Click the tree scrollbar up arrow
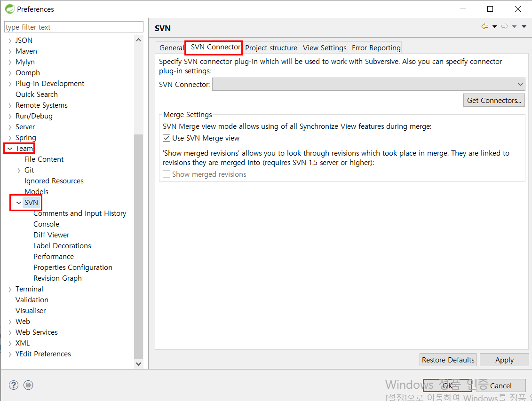The width and height of the screenshot is (532, 401). 138,40
